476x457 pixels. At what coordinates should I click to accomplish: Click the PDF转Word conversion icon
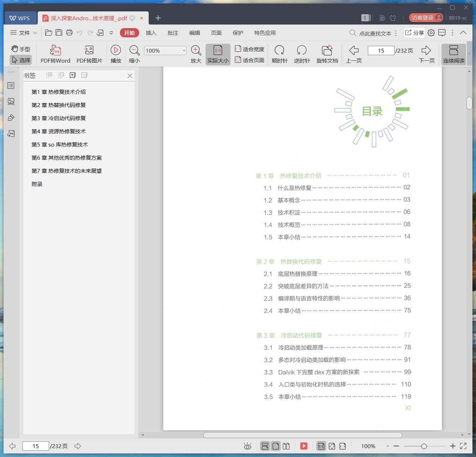click(x=55, y=50)
